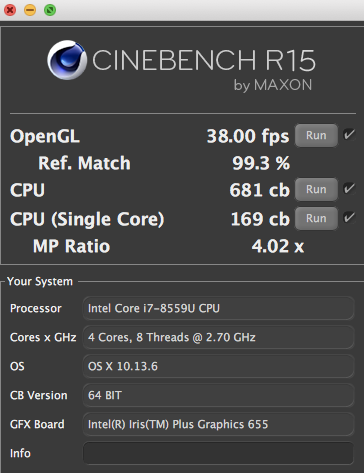Uncheck the CPU Single Core checkbox
Image resolution: width=364 pixels, height=473 pixels.
pyautogui.click(x=349, y=218)
